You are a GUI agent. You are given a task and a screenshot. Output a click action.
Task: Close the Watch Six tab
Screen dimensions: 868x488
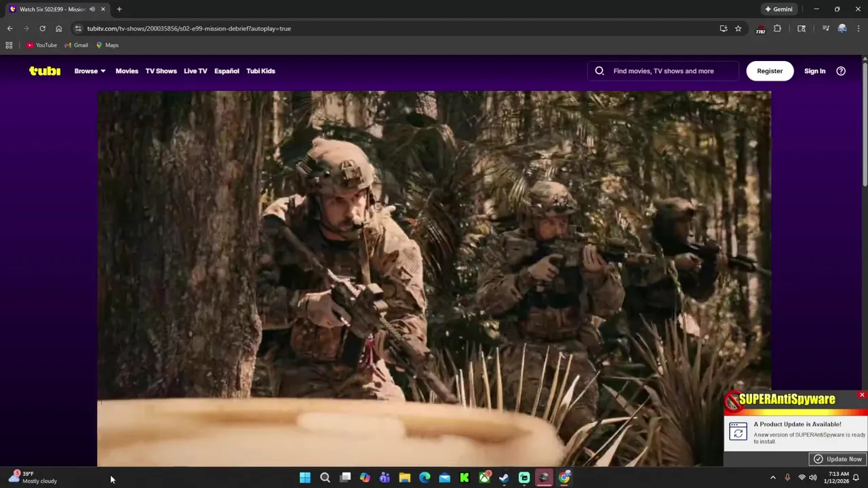coord(103,9)
